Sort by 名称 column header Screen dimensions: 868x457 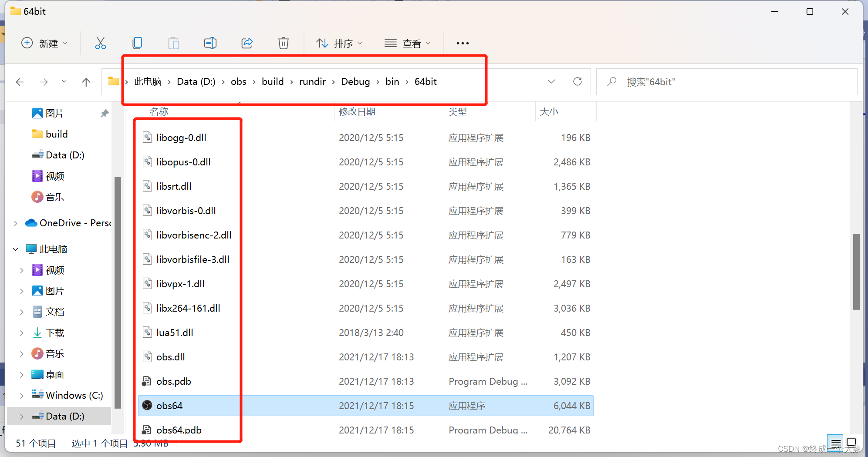pos(159,111)
